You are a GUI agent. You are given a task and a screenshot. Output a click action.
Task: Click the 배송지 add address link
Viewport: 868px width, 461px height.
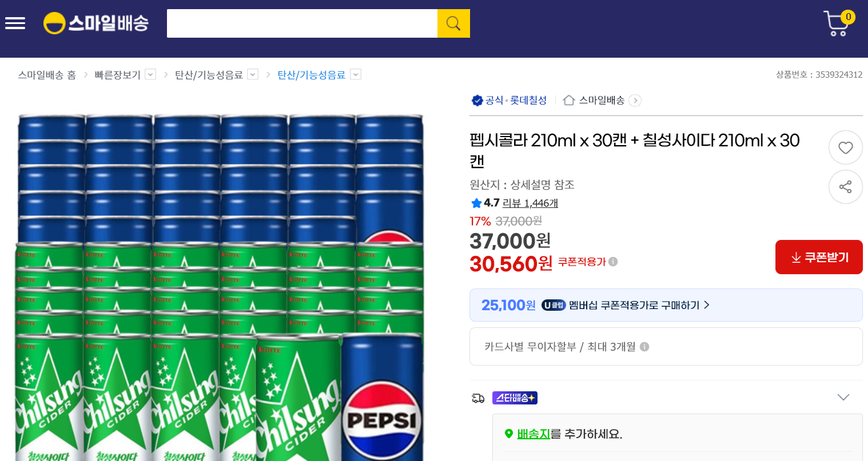click(x=533, y=434)
